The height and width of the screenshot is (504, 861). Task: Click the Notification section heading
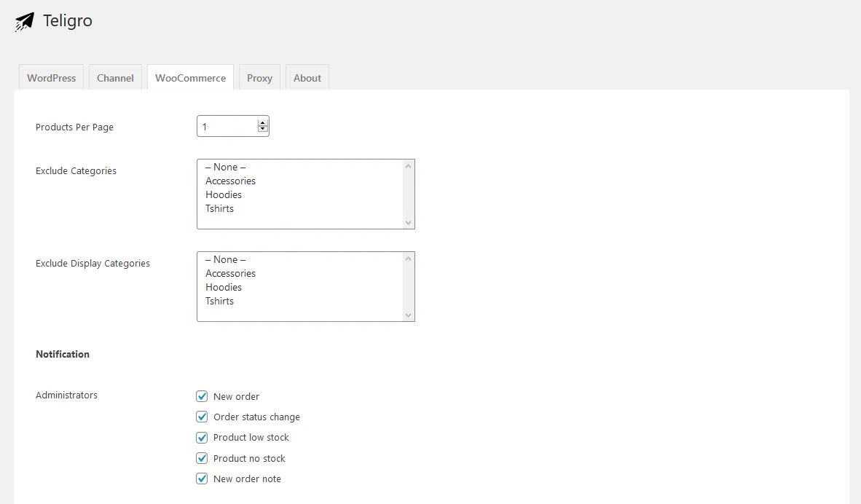[63, 354]
